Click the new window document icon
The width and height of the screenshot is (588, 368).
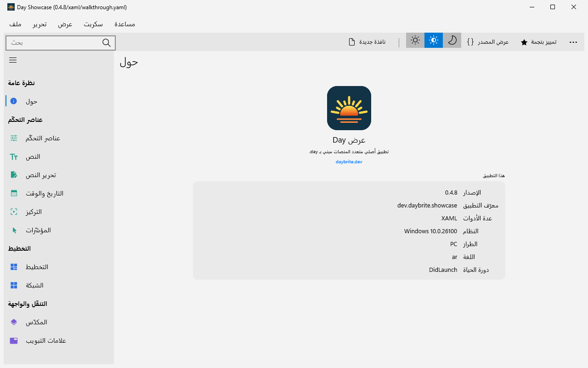point(352,42)
